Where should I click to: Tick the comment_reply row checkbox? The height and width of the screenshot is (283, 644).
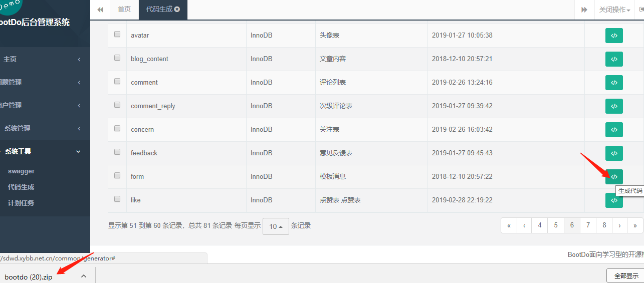click(117, 105)
